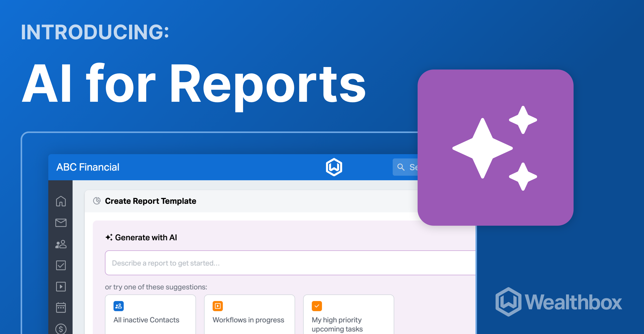This screenshot has height=334, width=644.
Task: Click the Describe a report input field
Action: pyautogui.click(x=226, y=263)
